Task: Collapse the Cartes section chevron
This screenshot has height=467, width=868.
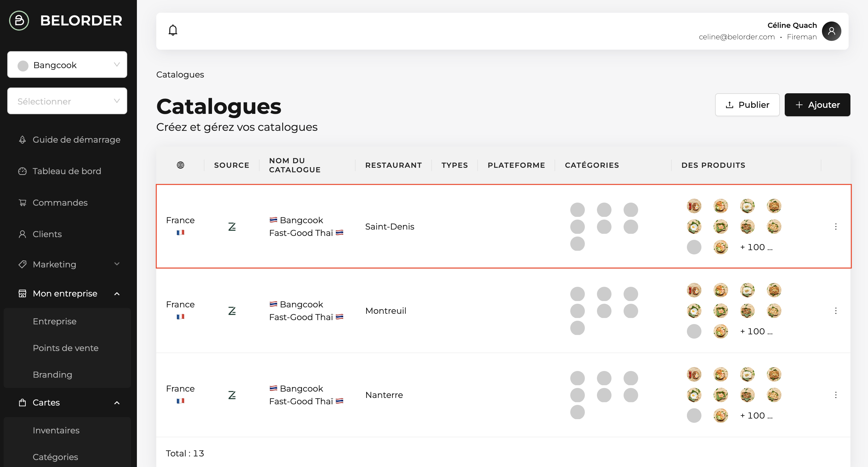Action: (x=117, y=403)
